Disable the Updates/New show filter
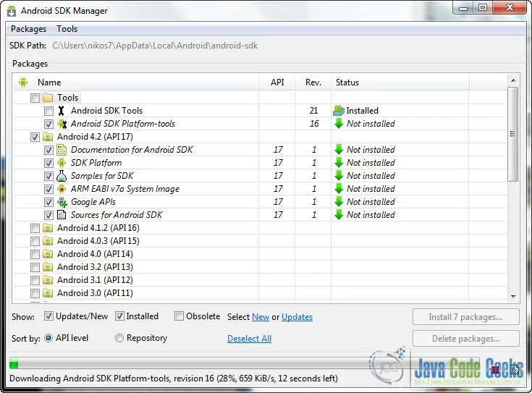 [x=49, y=316]
